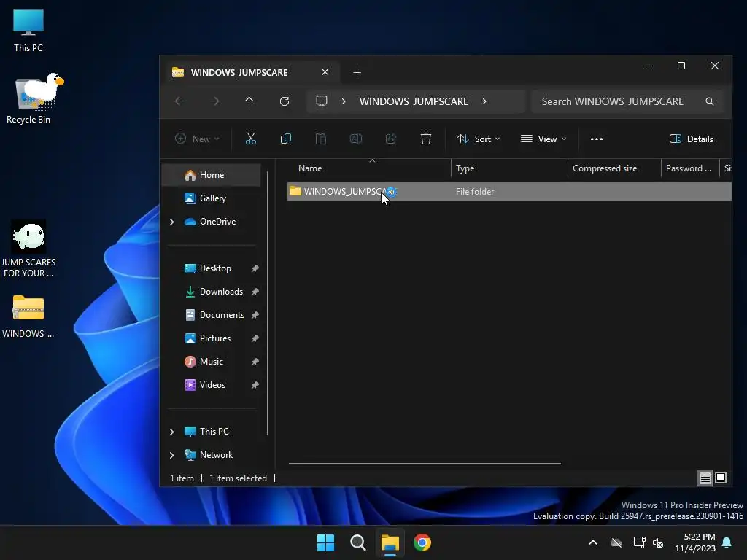Open the See more ellipsis menu
747x560 pixels.
[597, 139]
